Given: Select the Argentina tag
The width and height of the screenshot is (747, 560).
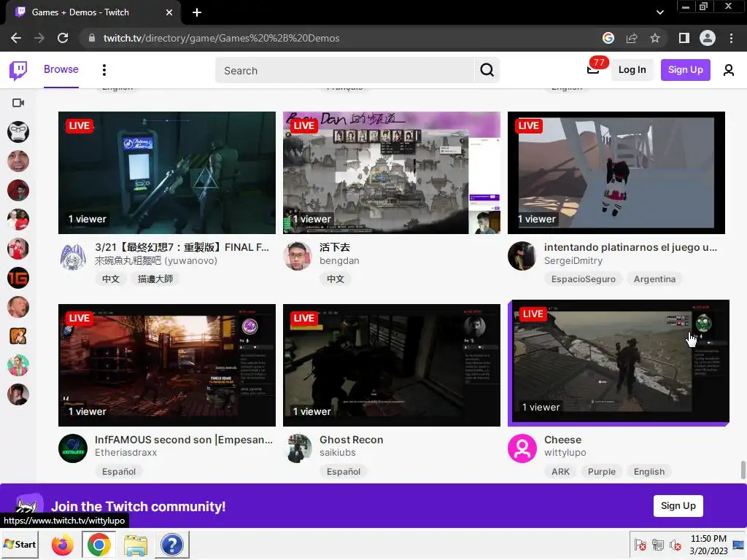Looking at the screenshot, I should click(x=654, y=279).
